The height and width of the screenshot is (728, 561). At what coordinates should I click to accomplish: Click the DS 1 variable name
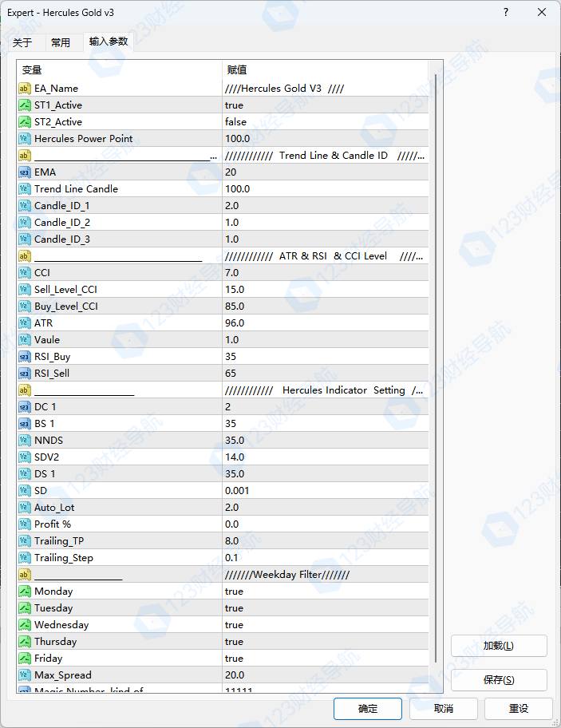click(45, 473)
